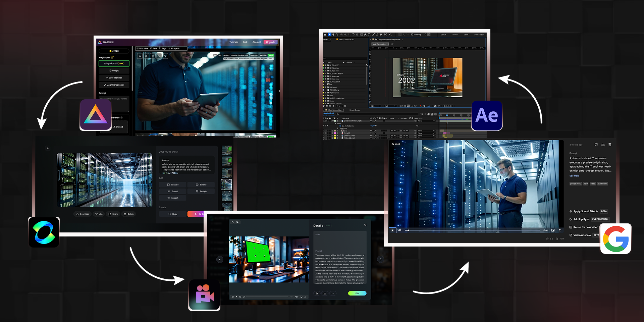The height and width of the screenshot is (322, 644).
Task: Toggle the Snapping checkbox in After Effects
Action: pyautogui.click(x=412, y=35)
